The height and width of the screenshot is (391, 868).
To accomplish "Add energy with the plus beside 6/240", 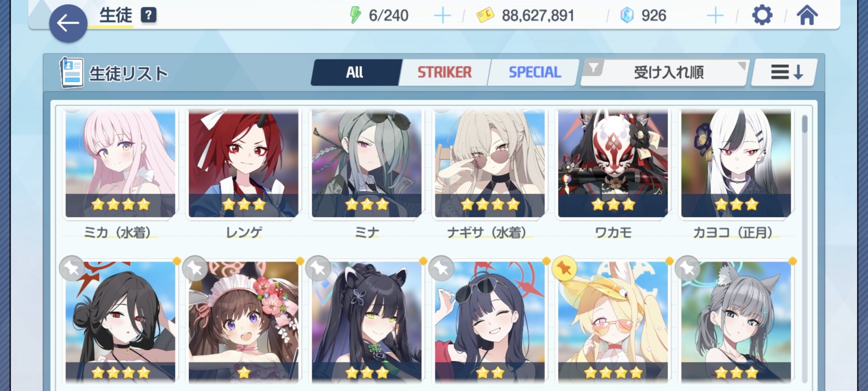I will [442, 16].
